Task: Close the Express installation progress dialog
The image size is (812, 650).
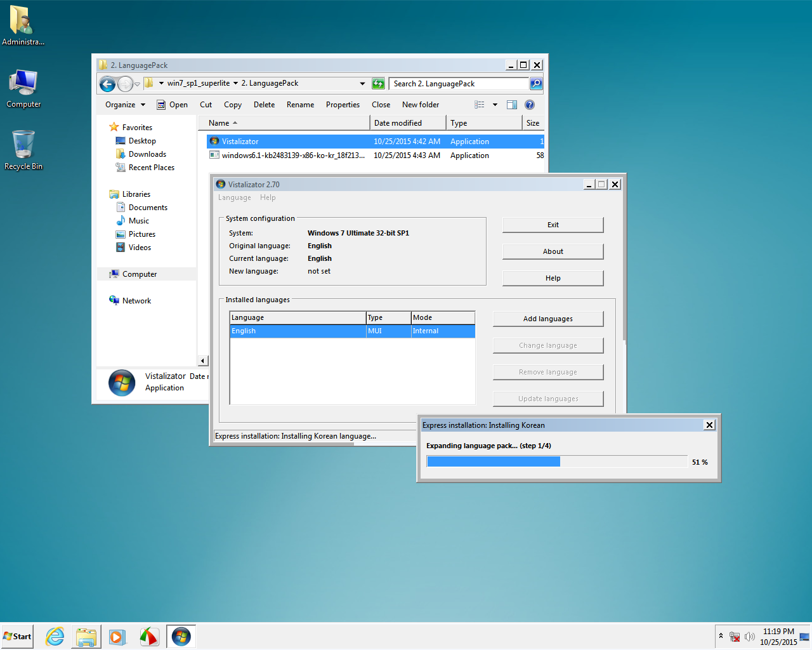Action: 710,425
